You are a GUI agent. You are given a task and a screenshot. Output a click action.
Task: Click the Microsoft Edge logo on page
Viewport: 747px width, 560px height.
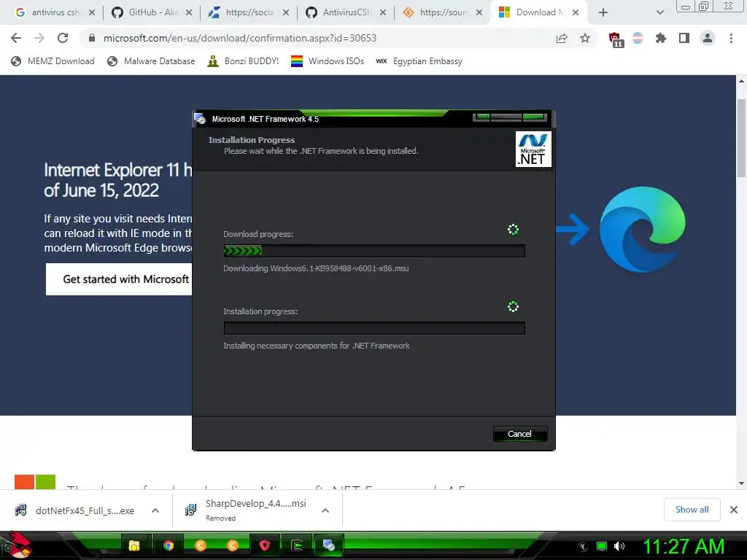(x=643, y=230)
